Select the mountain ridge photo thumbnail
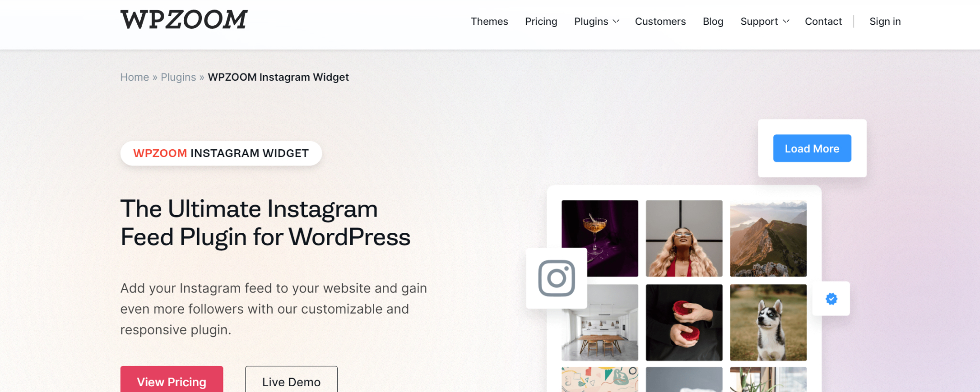The width and height of the screenshot is (980, 392). tap(768, 238)
